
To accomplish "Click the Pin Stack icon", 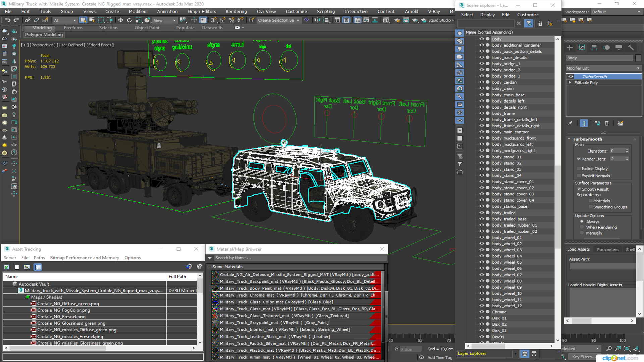I will coord(570,123).
